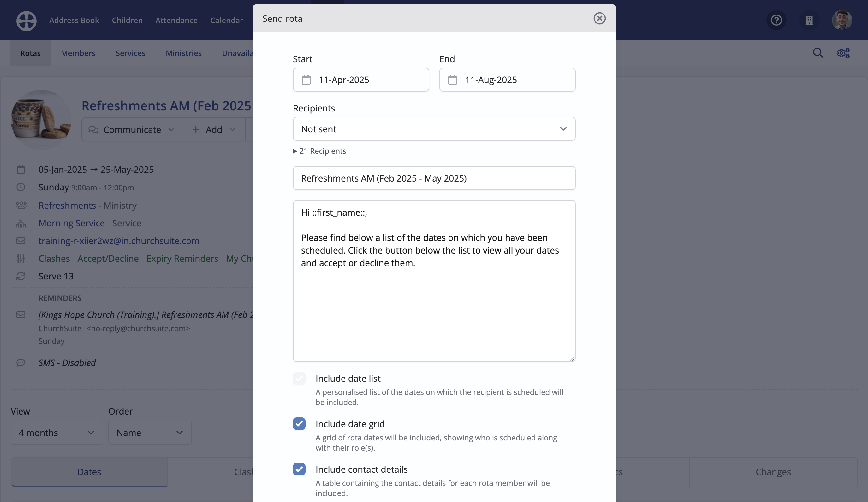Select the Dates tab
This screenshot has width=868, height=502.
89,472
